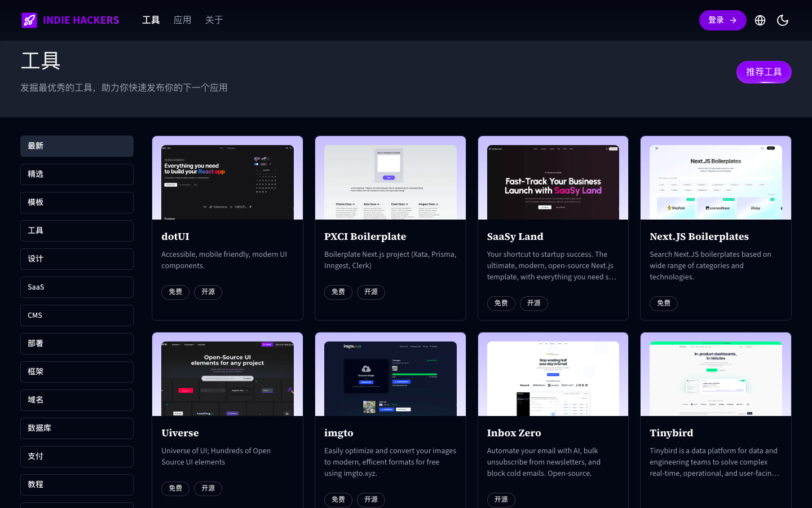Click the Indie Hackers rocket logo
This screenshot has height=508, width=812.
point(29,20)
